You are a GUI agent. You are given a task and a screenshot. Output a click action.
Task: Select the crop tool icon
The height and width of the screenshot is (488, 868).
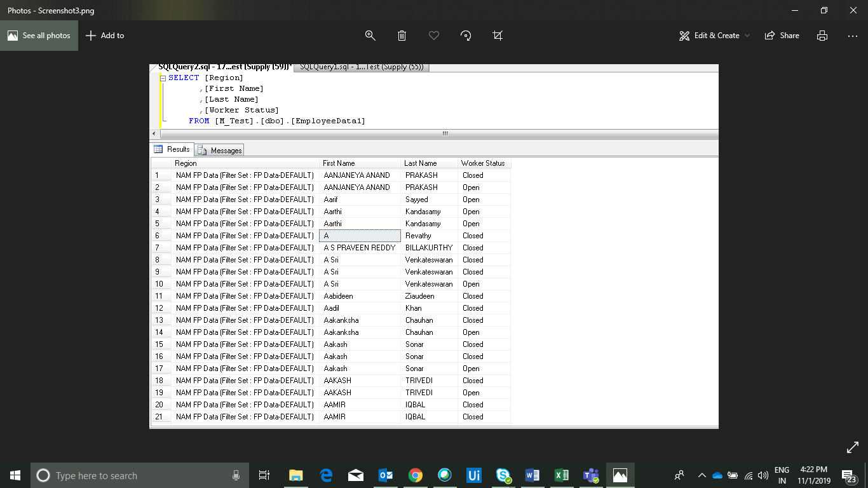coord(498,36)
